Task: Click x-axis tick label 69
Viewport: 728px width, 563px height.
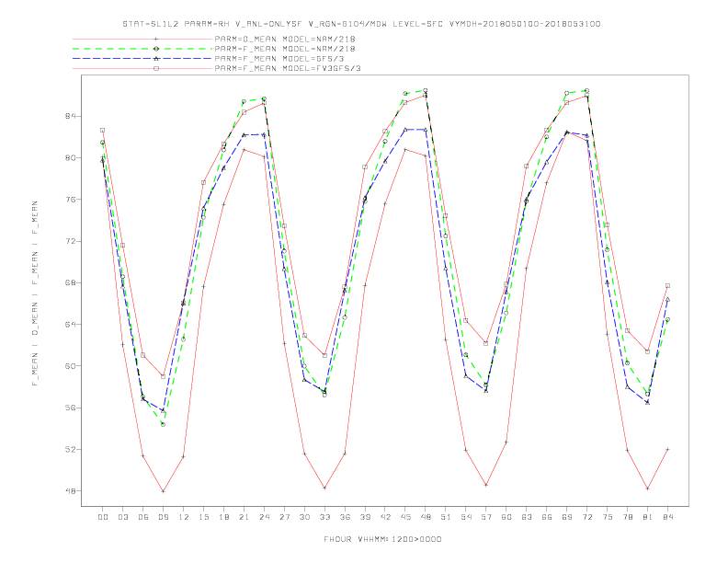Action: [567, 517]
